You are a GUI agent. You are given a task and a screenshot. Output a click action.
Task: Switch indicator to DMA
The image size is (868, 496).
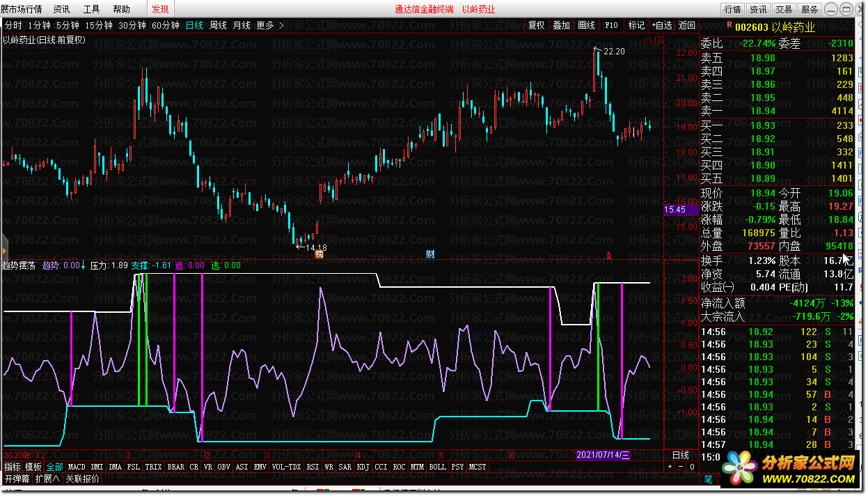point(116,467)
